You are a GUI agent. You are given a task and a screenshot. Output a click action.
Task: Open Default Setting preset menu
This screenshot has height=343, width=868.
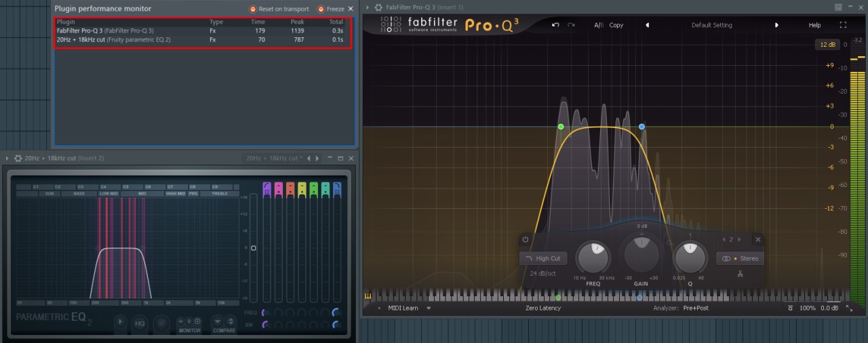pos(712,25)
